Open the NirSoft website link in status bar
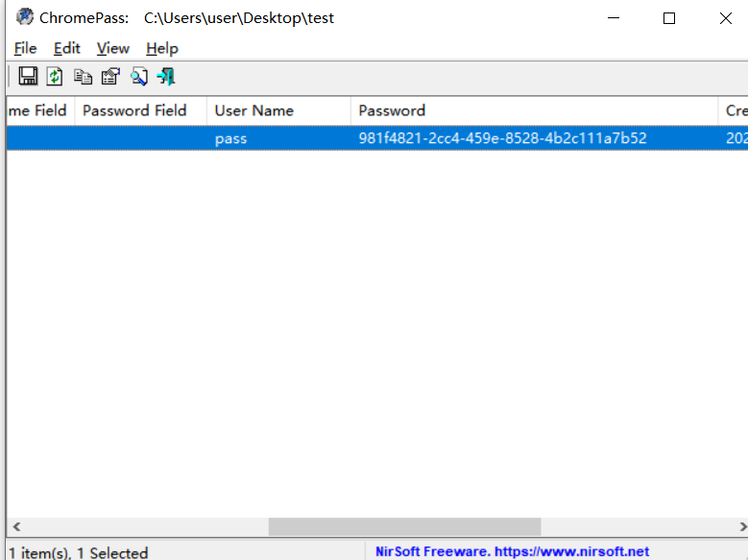Image resolution: width=748 pixels, height=560 pixels. pos(512,551)
